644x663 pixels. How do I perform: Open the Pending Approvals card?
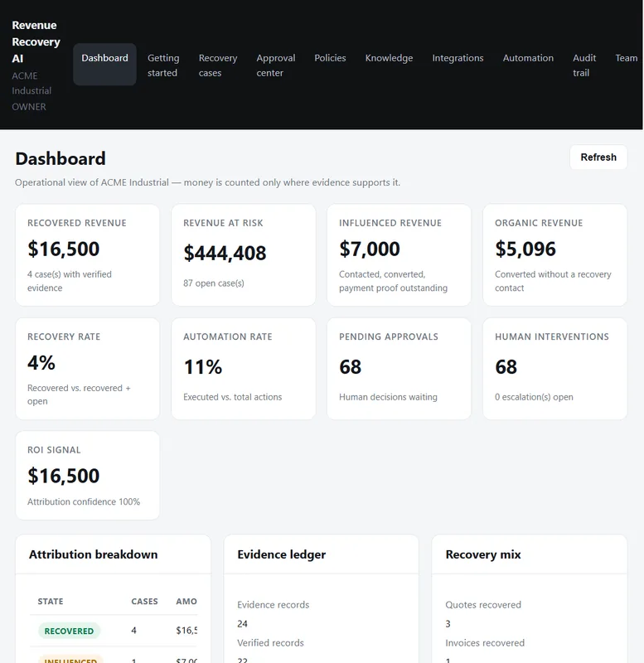pos(399,369)
